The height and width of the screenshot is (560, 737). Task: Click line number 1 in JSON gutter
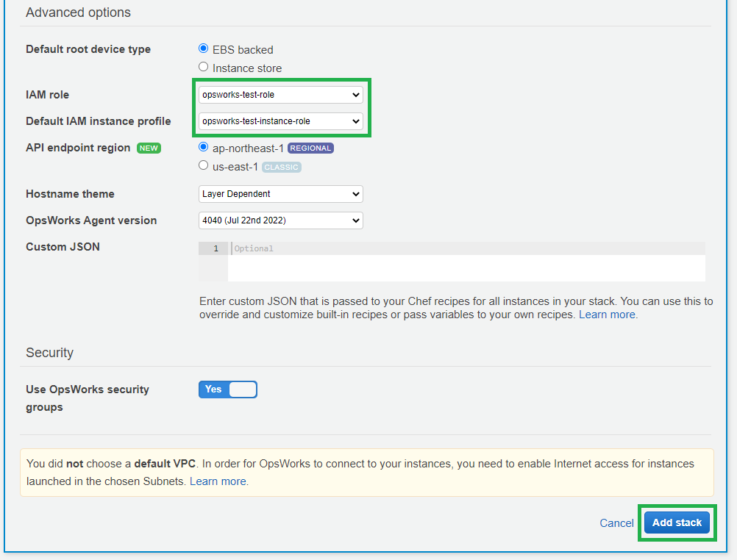point(216,249)
